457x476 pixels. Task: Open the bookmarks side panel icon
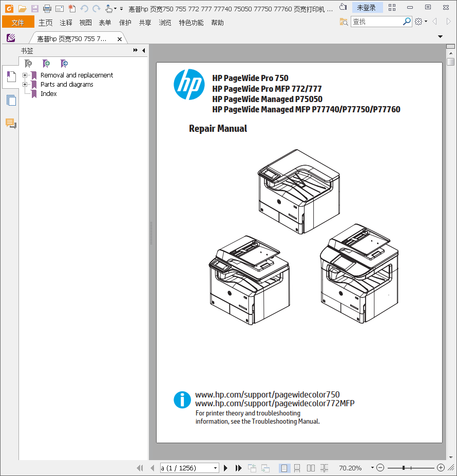click(11, 76)
